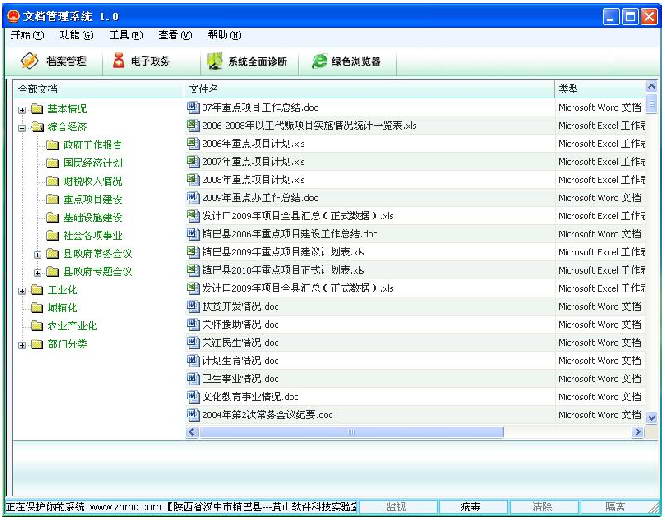Click the folder icon for 政府工作报告
This screenshot has width=665, height=521.
click(52, 145)
